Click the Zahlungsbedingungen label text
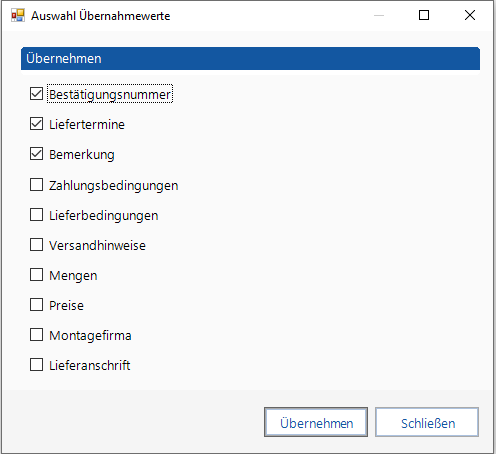The height and width of the screenshot is (454, 496). coord(114,186)
